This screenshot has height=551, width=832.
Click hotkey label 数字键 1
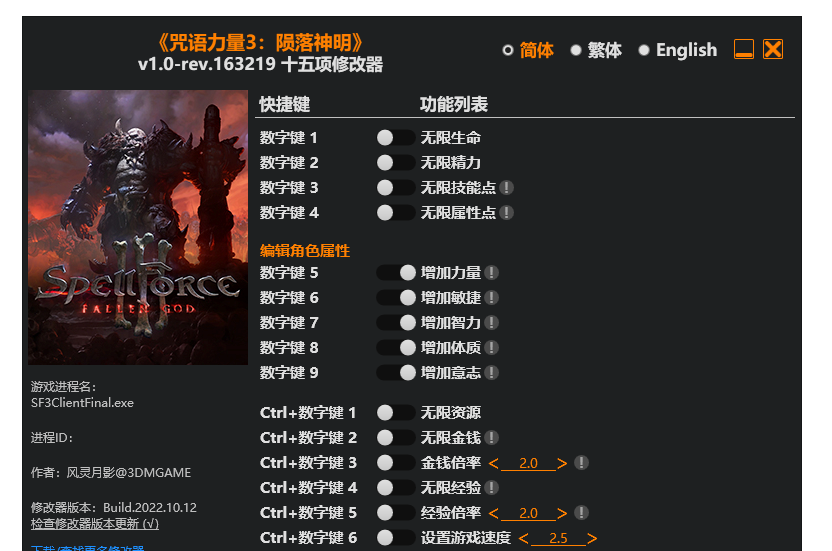[289, 137]
